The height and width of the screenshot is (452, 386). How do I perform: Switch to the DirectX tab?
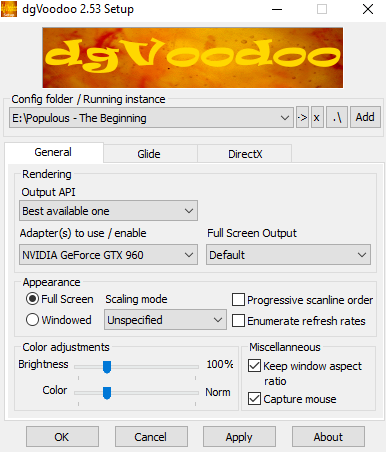[245, 154]
